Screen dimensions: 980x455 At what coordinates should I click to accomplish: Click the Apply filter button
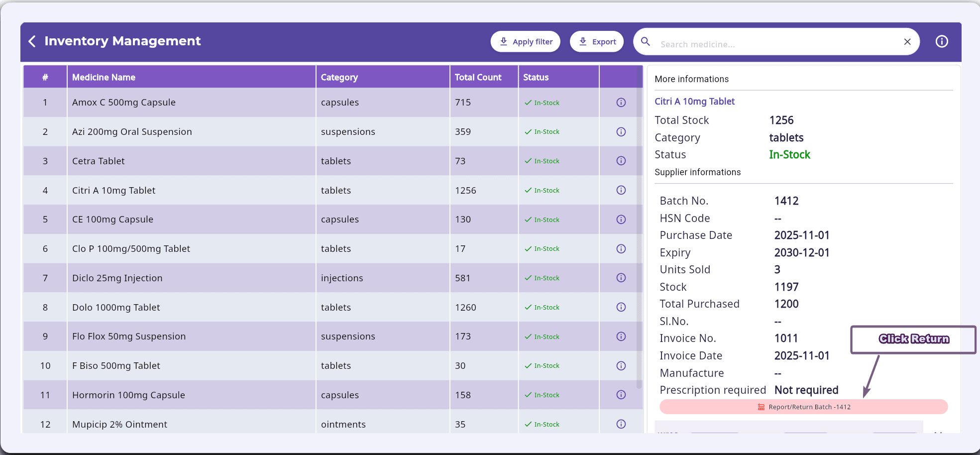point(526,42)
